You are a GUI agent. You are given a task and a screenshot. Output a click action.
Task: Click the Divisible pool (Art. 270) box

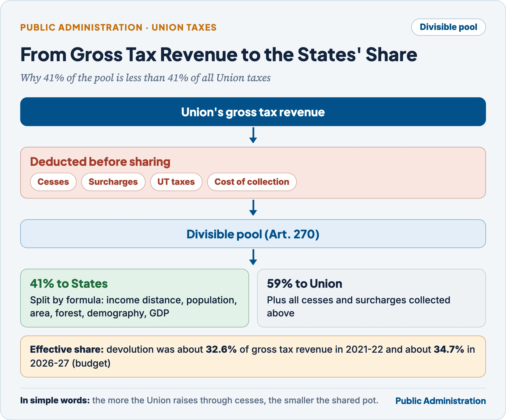[253, 234]
